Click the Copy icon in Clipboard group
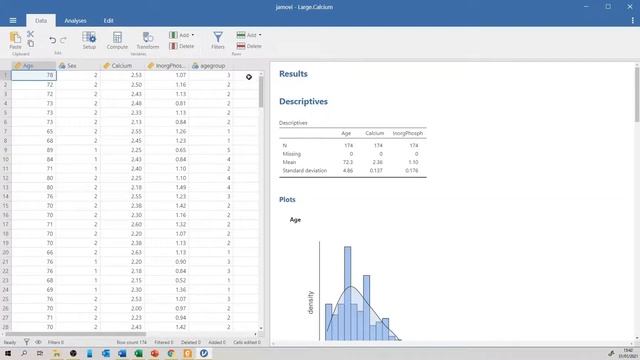Screen dimensions: 640x360 [x=31, y=43]
